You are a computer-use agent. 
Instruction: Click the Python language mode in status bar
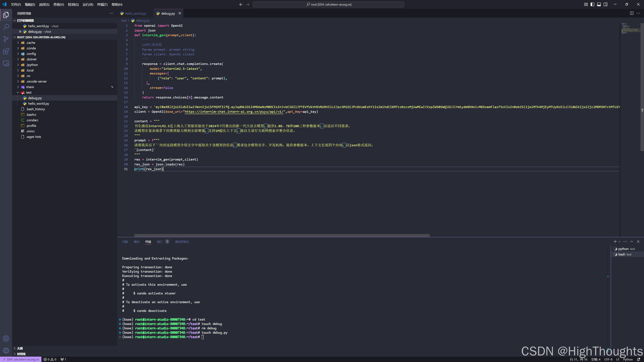628,359
